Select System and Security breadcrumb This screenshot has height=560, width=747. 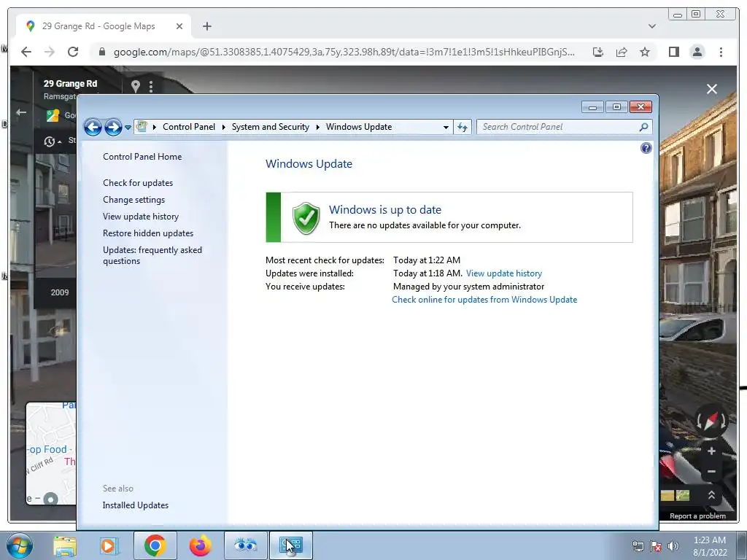(270, 127)
